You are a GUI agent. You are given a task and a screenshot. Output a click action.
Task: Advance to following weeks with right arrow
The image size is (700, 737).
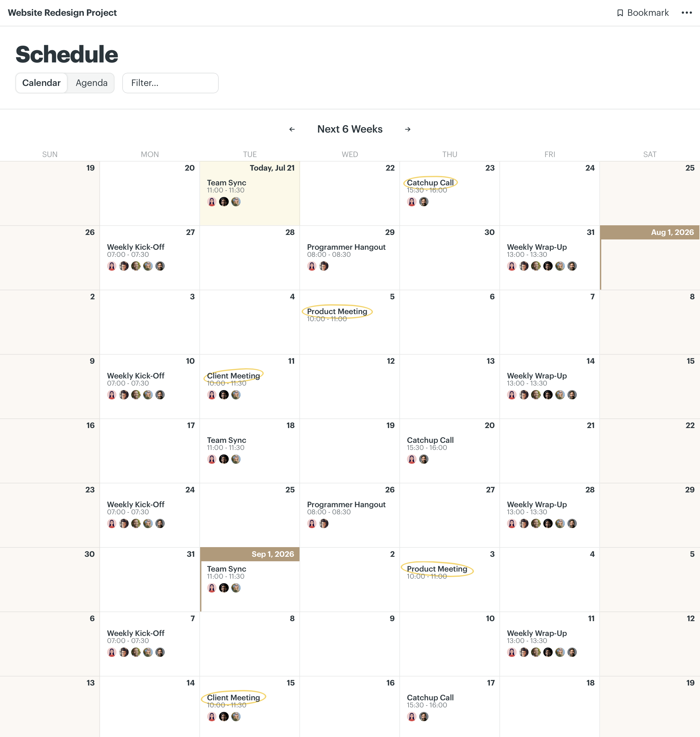coord(408,129)
